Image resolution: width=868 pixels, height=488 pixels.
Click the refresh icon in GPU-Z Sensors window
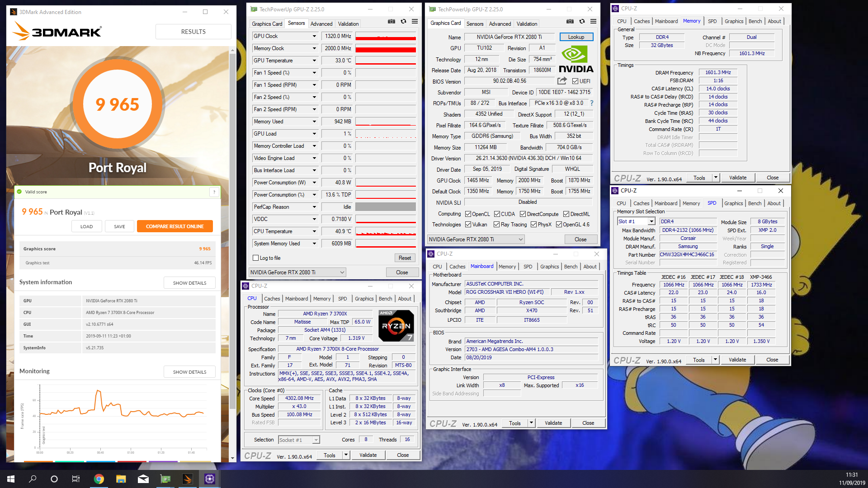point(403,21)
